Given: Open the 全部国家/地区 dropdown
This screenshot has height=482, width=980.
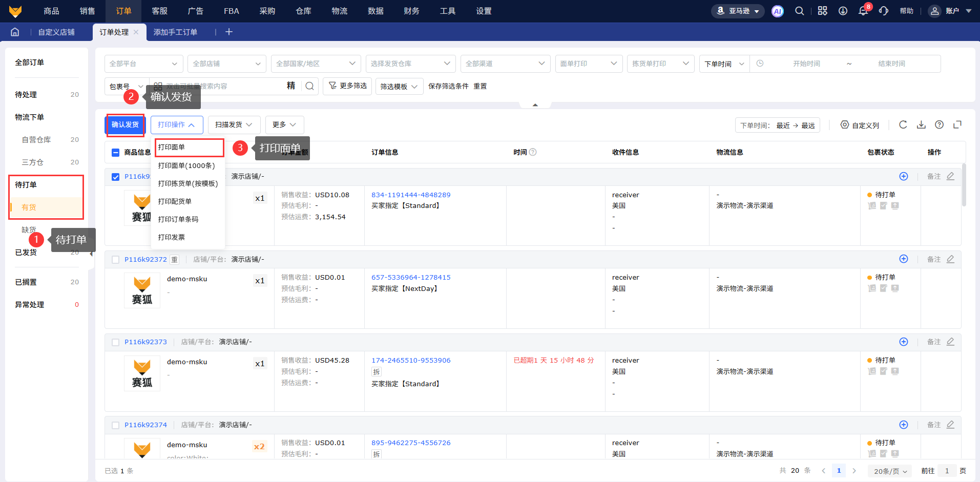Looking at the screenshot, I should tap(316, 64).
